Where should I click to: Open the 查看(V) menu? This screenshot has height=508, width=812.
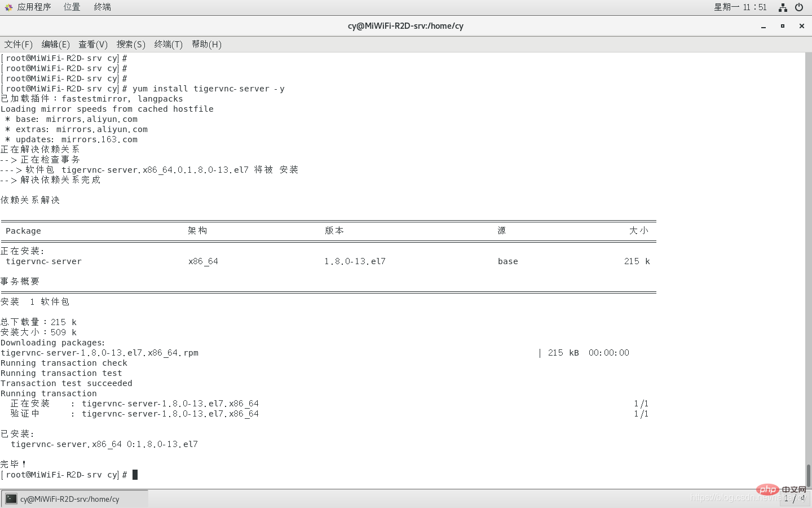coord(93,44)
